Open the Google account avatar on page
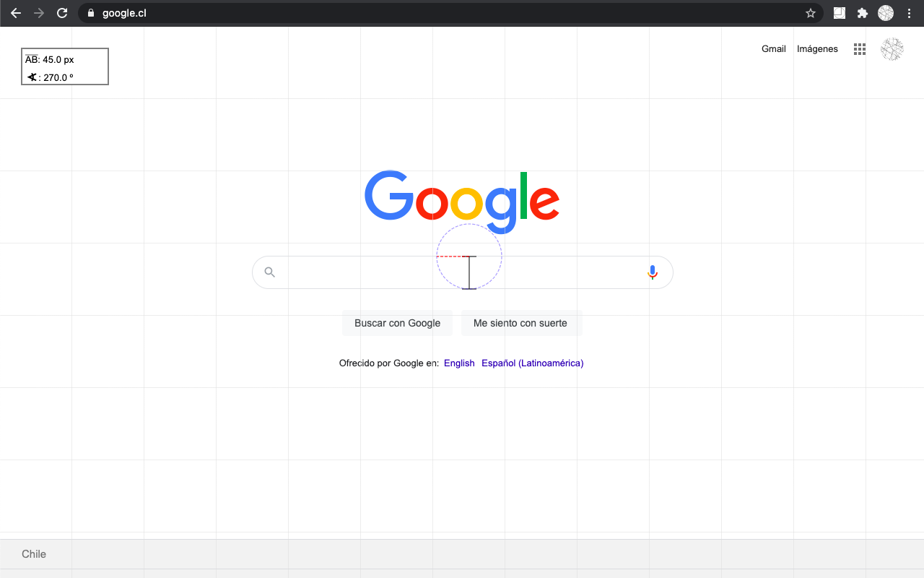The image size is (924, 578). [x=892, y=49]
